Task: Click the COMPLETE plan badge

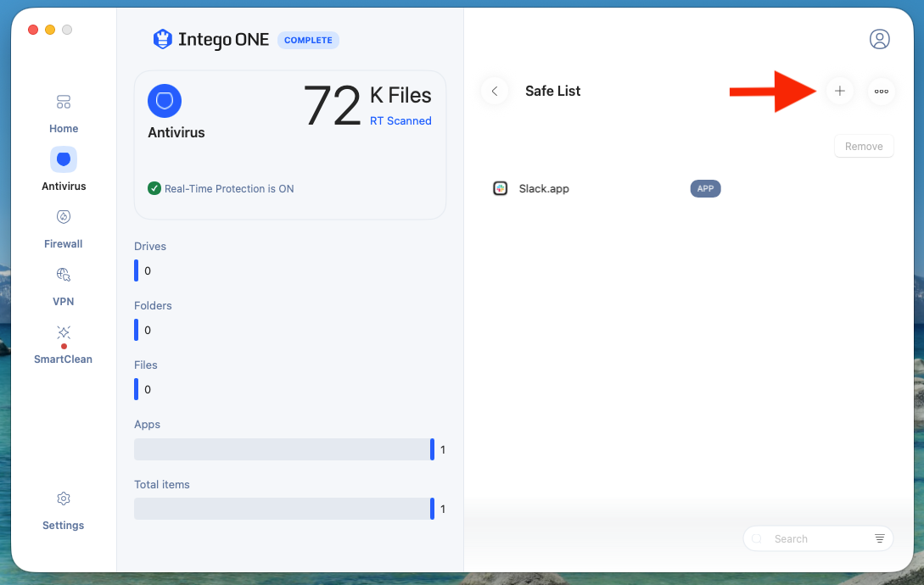Action: point(308,40)
